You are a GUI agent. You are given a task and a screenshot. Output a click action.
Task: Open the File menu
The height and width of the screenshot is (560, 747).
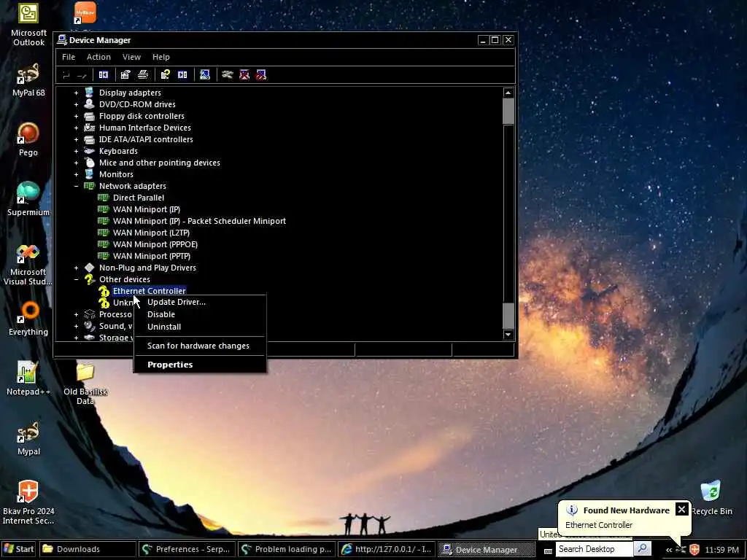[x=69, y=57]
